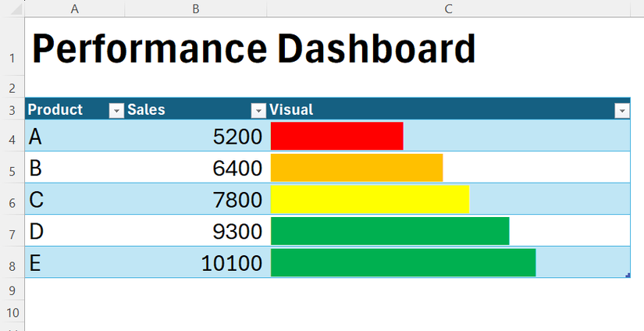Select row 8 header
The image size is (644, 331).
pos(12,262)
